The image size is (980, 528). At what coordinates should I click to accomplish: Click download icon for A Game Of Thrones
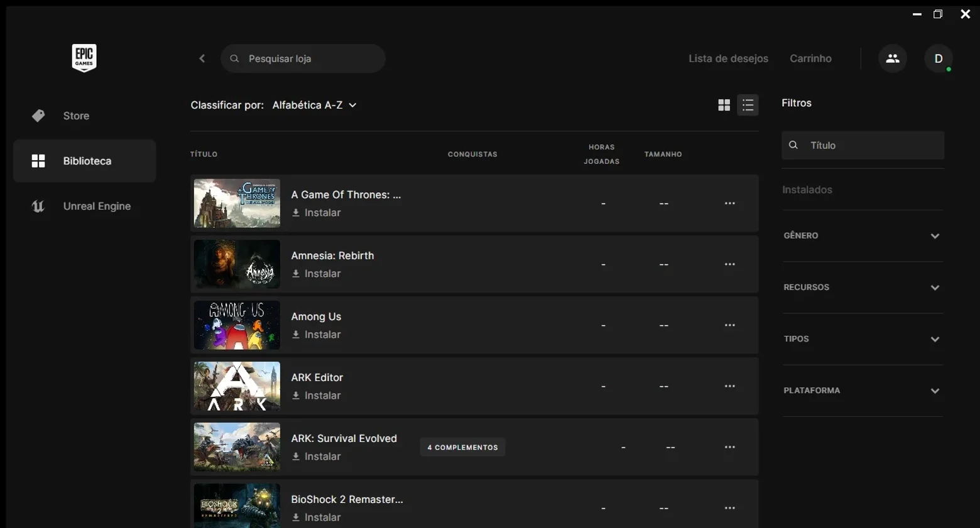pyautogui.click(x=296, y=213)
